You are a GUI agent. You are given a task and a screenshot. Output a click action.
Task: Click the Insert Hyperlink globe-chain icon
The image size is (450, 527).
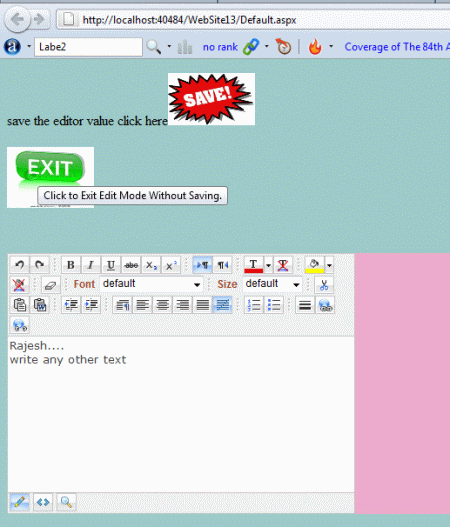click(325, 305)
